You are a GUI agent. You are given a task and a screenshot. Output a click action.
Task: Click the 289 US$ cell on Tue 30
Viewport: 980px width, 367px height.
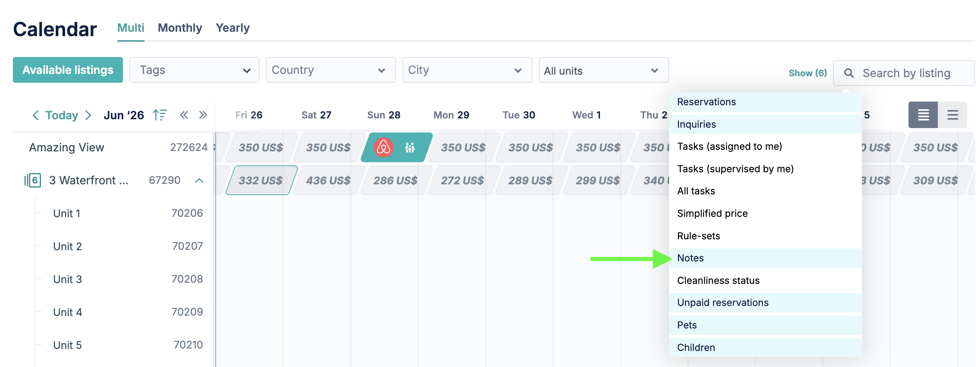click(531, 180)
